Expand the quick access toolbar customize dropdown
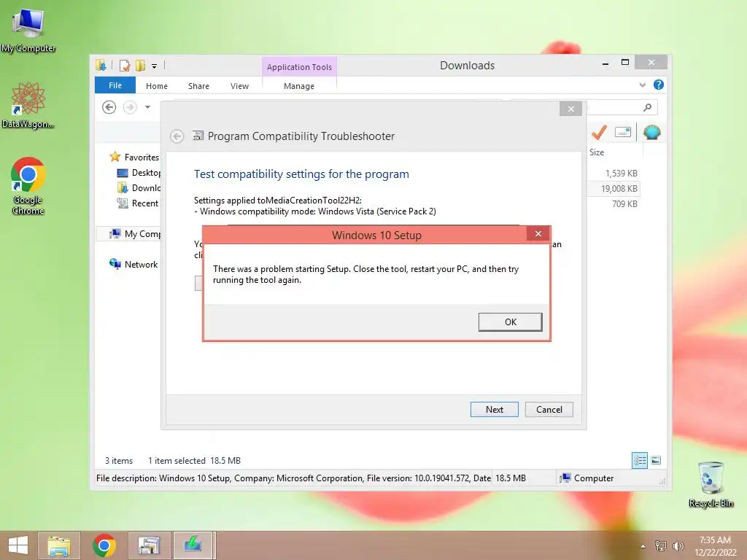 [x=155, y=66]
